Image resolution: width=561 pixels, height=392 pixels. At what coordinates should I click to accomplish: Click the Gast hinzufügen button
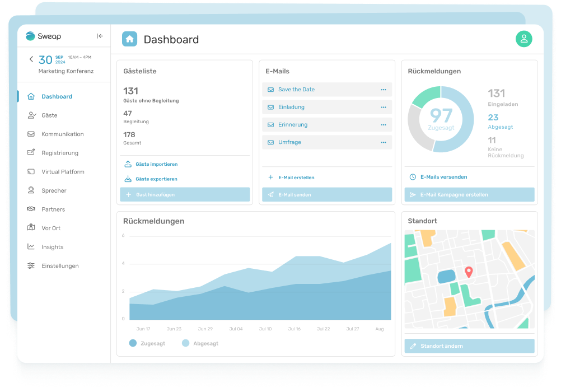coord(185,194)
